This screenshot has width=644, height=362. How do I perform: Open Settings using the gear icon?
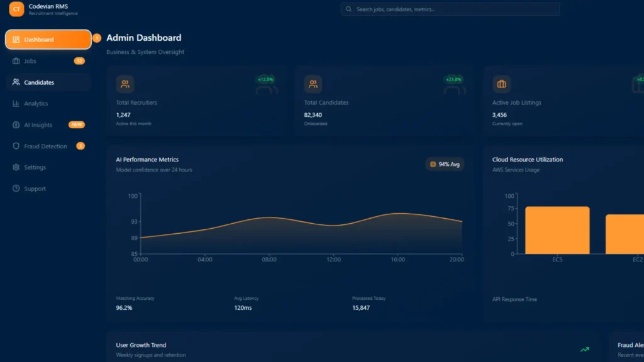(x=15, y=167)
